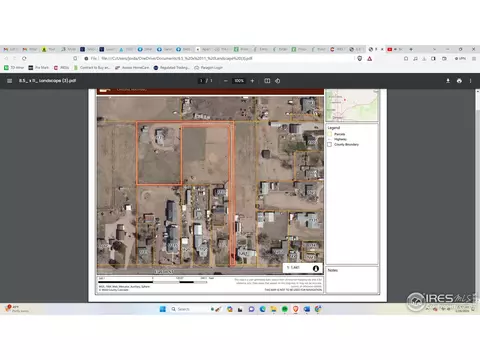480x360 pixels.
Task: Toggle the browser sidebar panel
Action: pos(433,58)
